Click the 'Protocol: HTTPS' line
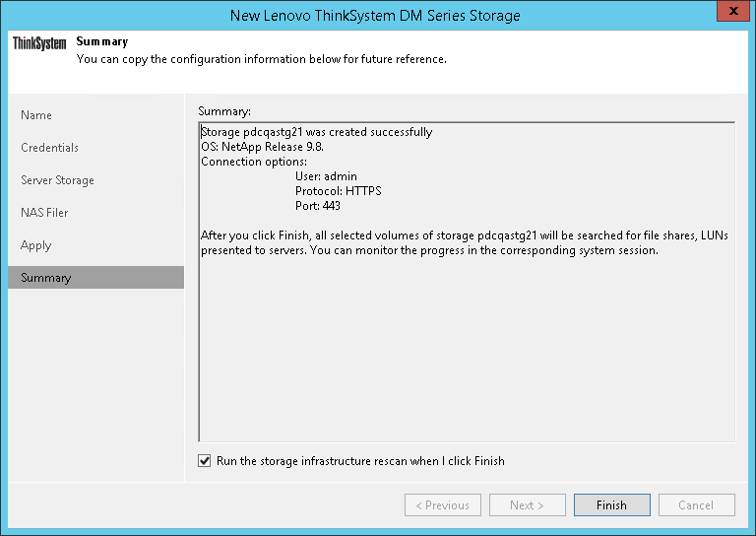756x536 pixels. point(338,191)
